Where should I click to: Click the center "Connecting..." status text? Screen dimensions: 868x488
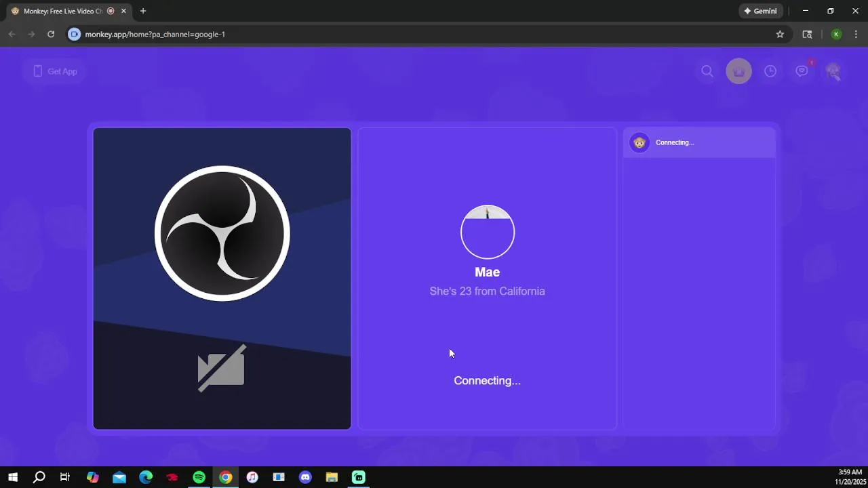coord(488,381)
